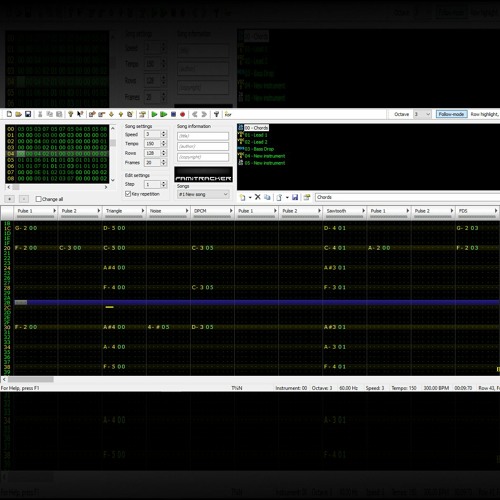Go to the previous song arrow
500x500 pixels.
click(x=195, y=114)
